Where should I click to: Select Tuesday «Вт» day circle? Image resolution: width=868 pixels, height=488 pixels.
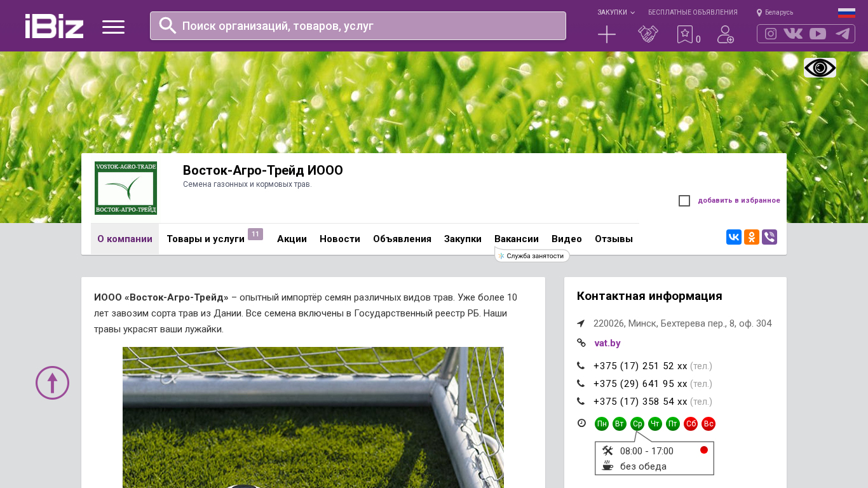(620, 424)
